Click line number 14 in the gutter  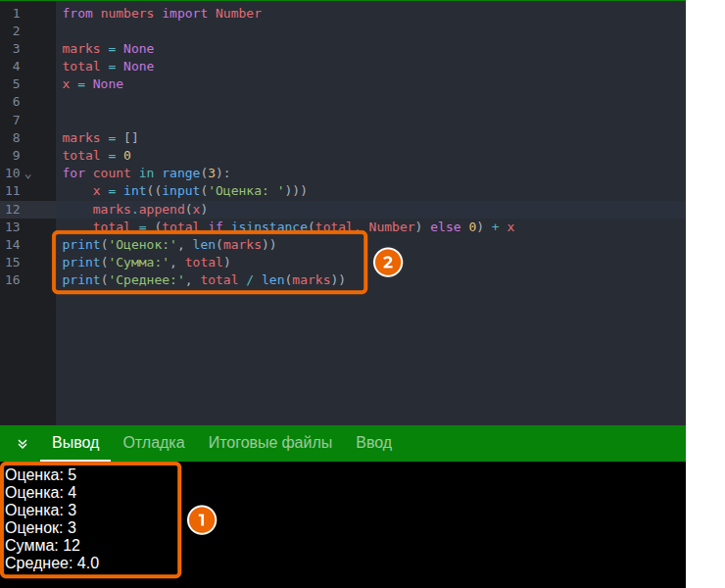coord(13,244)
